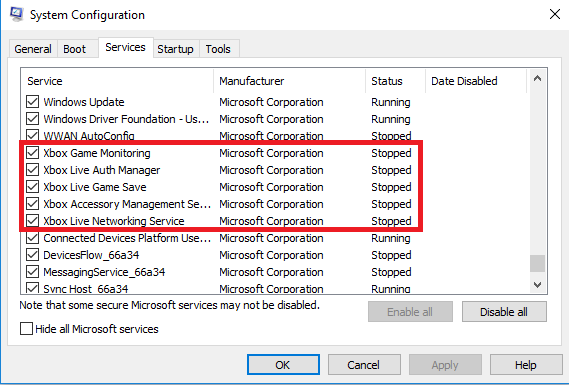The width and height of the screenshot is (569, 385).
Task: Toggle Windows Driver Foundation service checkbox
Action: (x=33, y=119)
